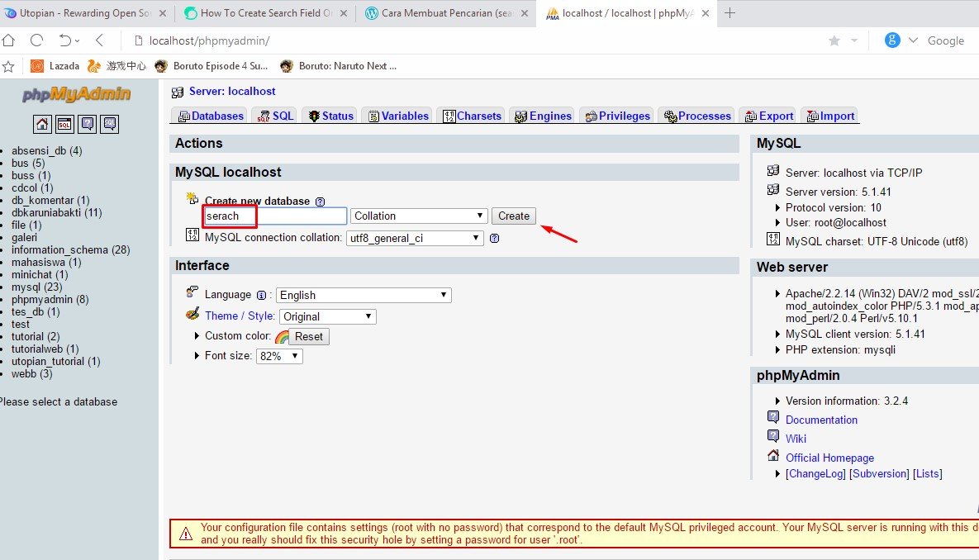Click Official Homepage house icon
This screenshot has width=979, height=560.
773,455
